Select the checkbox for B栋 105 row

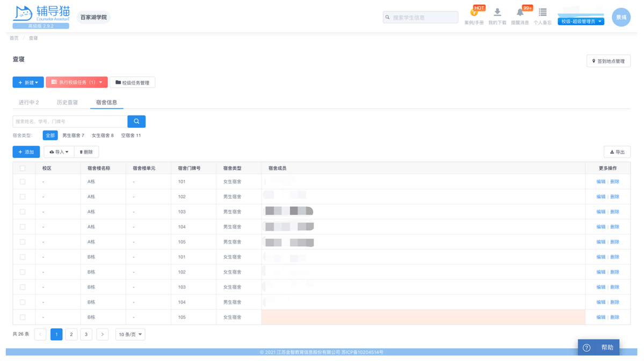point(23,317)
